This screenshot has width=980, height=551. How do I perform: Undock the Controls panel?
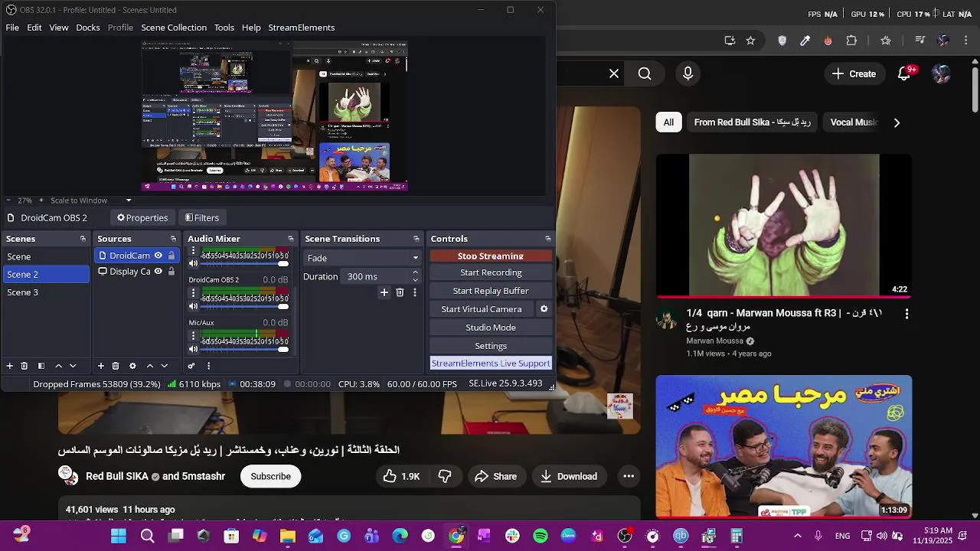tap(548, 239)
